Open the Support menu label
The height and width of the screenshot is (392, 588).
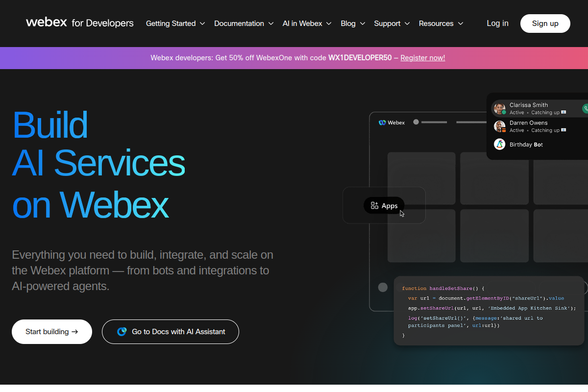point(387,24)
